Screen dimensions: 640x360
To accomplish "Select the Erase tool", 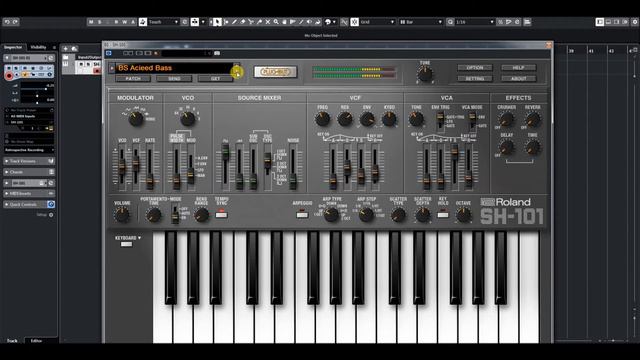I will 242,22.
